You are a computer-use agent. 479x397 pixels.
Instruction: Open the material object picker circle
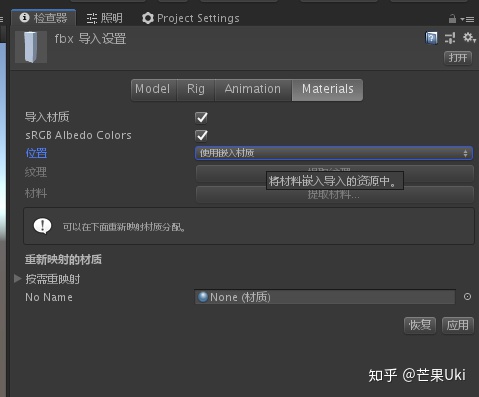coord(467,297)
